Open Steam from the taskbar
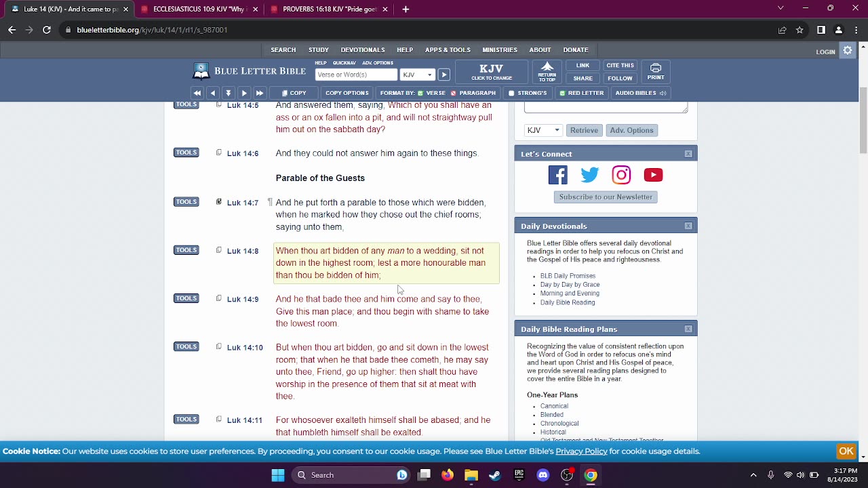Screen dimensions: 868x488 coord(495,475)
